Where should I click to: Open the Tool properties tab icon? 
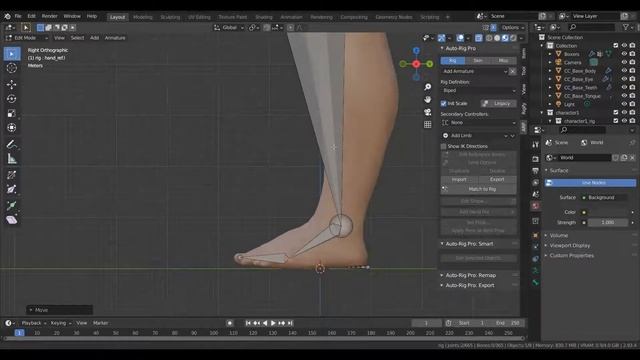click(x=536, y=144)
